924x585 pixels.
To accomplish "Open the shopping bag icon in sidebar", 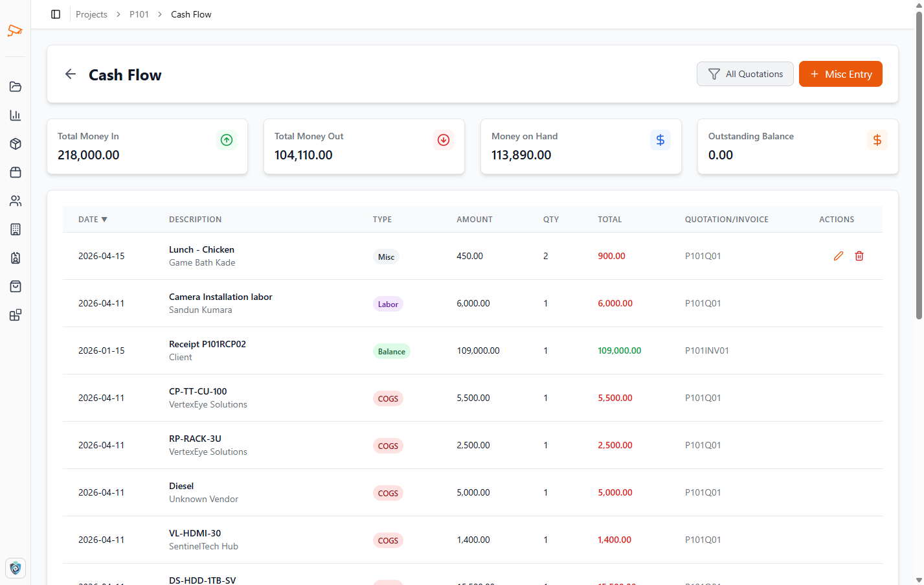I will coord(16,286).
